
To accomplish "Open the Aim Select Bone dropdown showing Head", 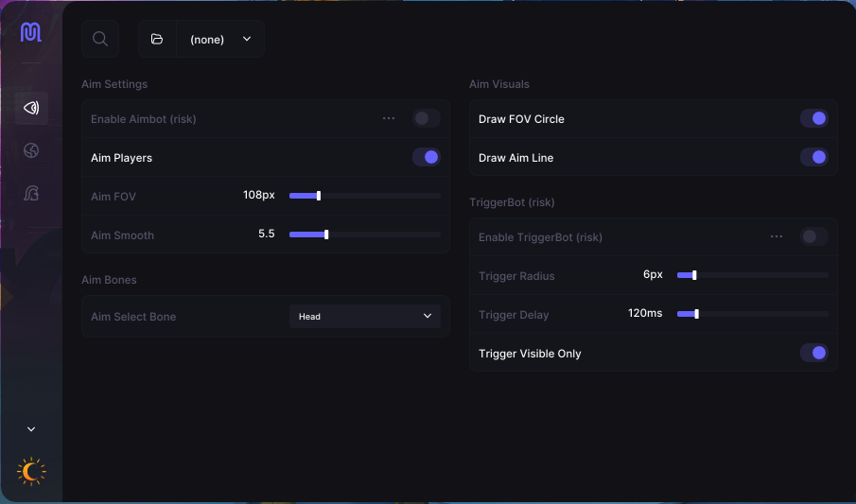I will [365, 316].
